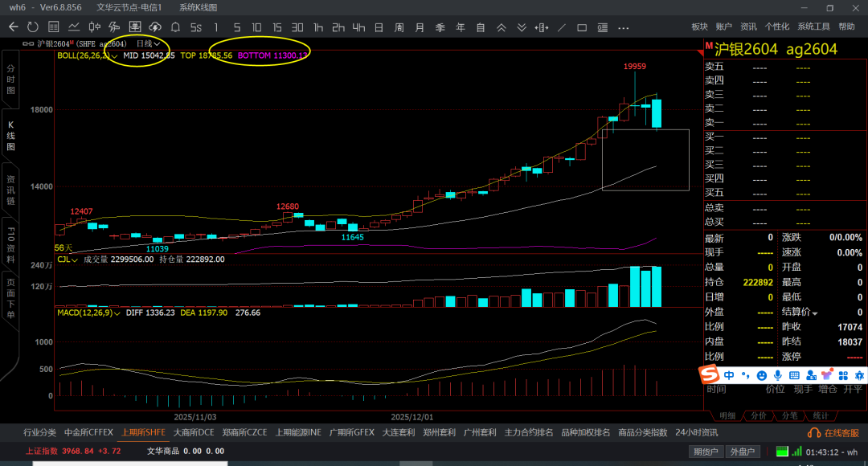Open the Sogou soft keyboard icon
Viewport: 868px width, 466px height.
[x=794, y=376]
